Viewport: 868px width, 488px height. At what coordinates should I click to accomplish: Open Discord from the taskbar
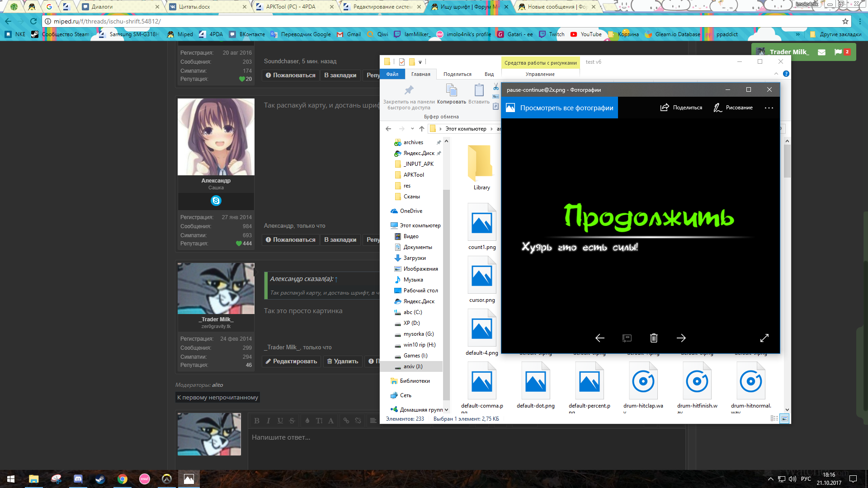78,479
